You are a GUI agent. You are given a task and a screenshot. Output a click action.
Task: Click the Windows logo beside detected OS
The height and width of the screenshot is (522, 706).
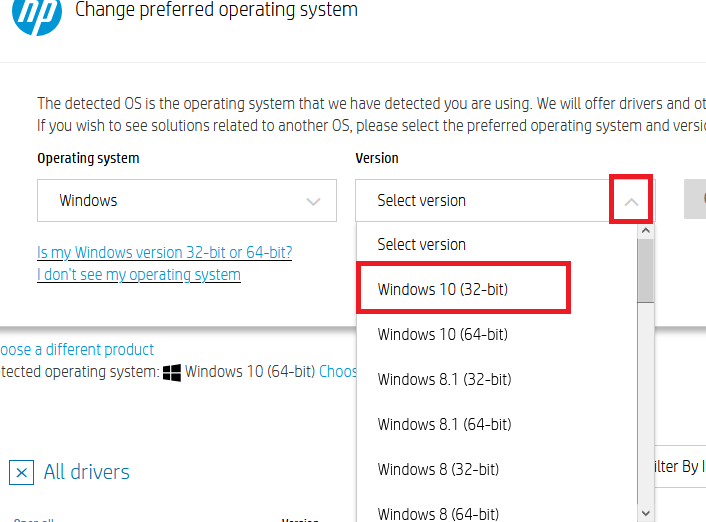(172, 372)
